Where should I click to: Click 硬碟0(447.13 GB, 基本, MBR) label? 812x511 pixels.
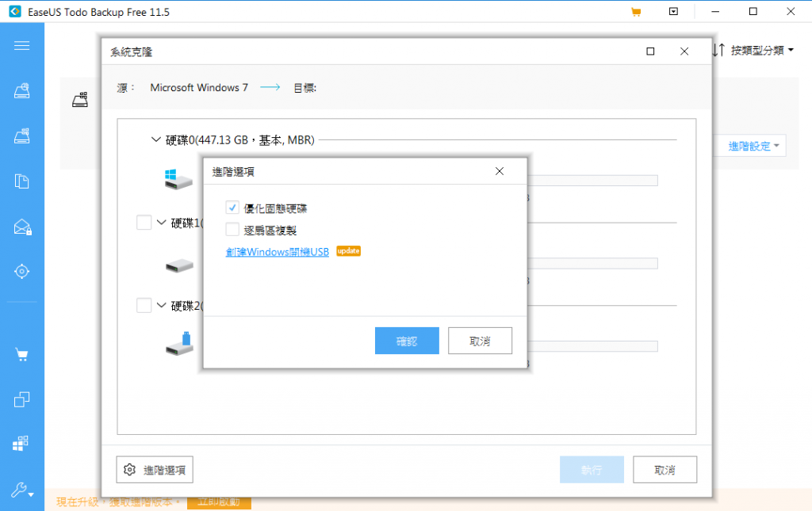point(239,140)
